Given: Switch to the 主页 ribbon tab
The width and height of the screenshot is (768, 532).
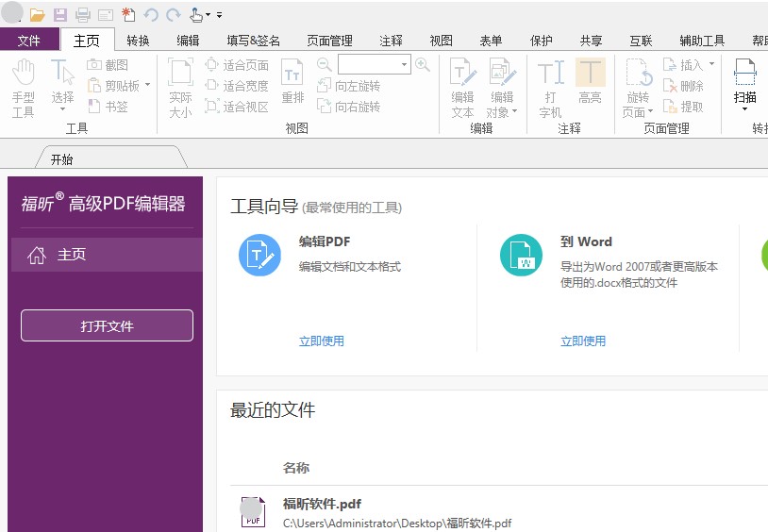Looking at the screenshot, I should [87, 41].
